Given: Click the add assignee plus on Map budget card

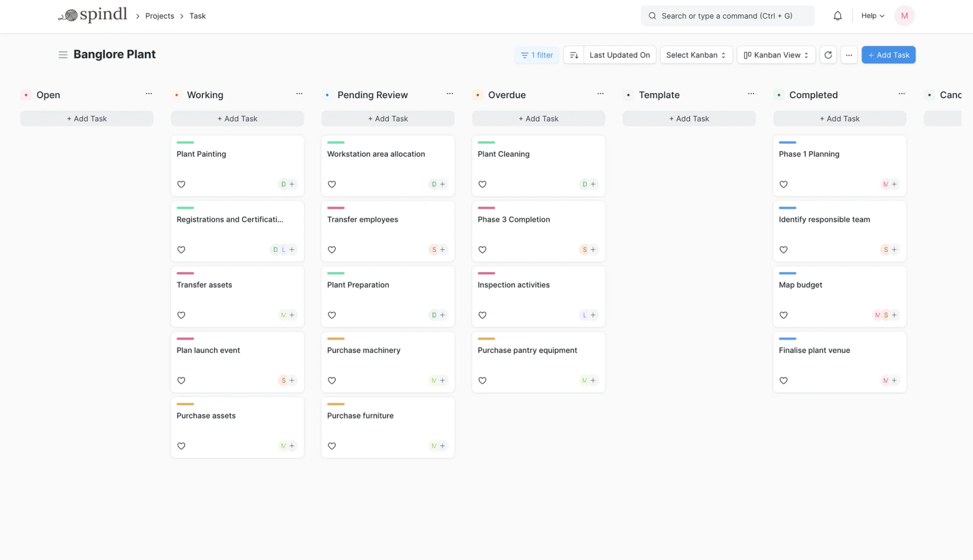Looking at the screenshot, I should [894, 315].
